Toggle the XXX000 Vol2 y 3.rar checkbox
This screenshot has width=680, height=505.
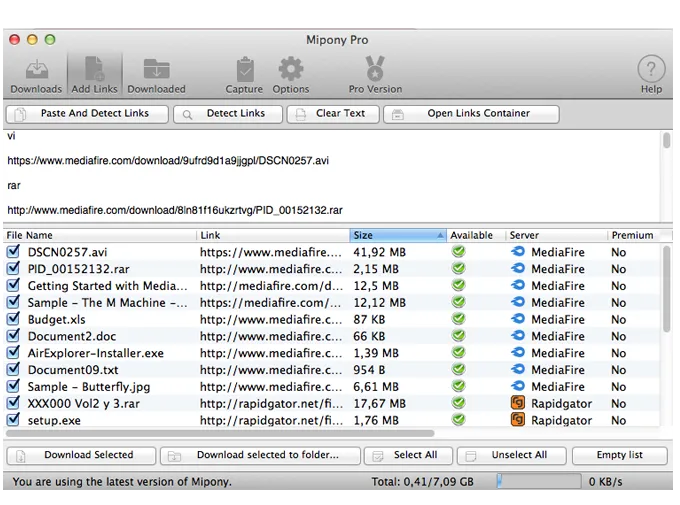tap(13, 403)
